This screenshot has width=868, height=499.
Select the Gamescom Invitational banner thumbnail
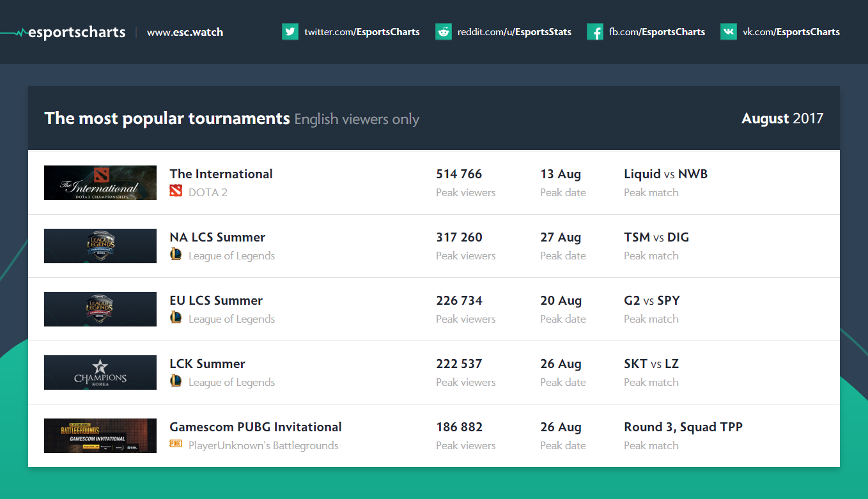pos(100,436)
